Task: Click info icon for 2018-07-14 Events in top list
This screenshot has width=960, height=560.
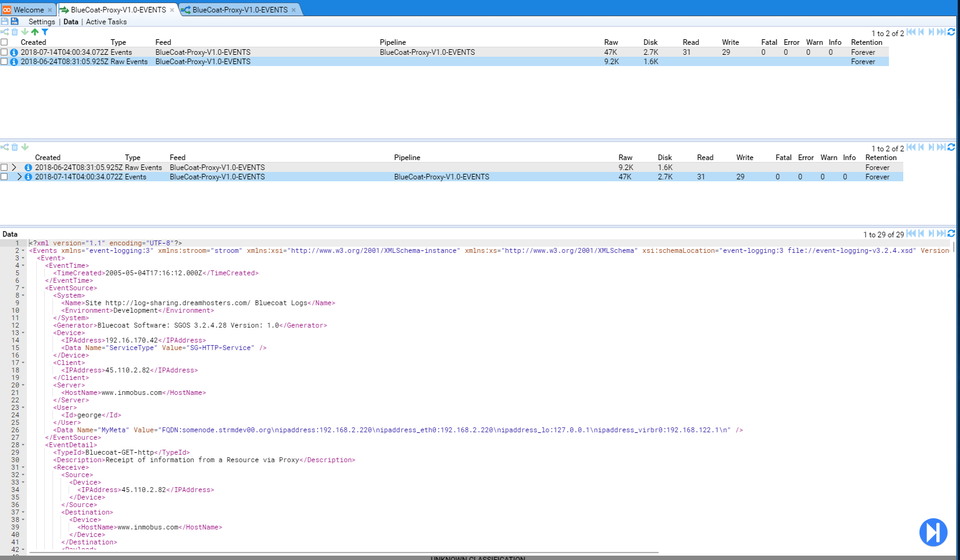Action: coord(14,52)
